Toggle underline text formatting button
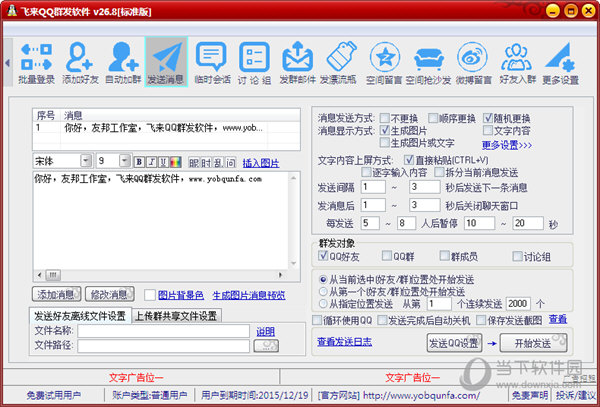Screen dimensions: 600x407 click(164, 162)
